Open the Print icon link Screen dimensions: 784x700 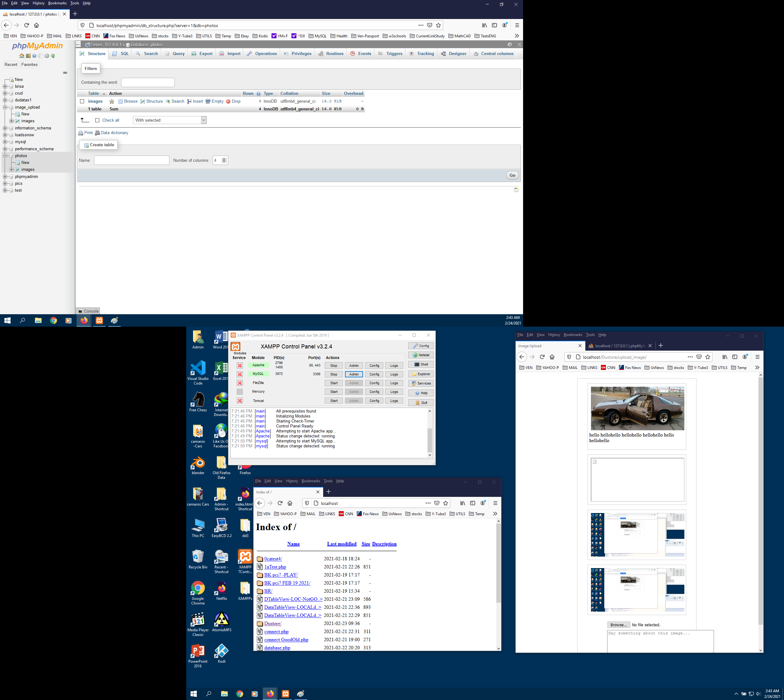pyautogui.click(x=80, y=133)
